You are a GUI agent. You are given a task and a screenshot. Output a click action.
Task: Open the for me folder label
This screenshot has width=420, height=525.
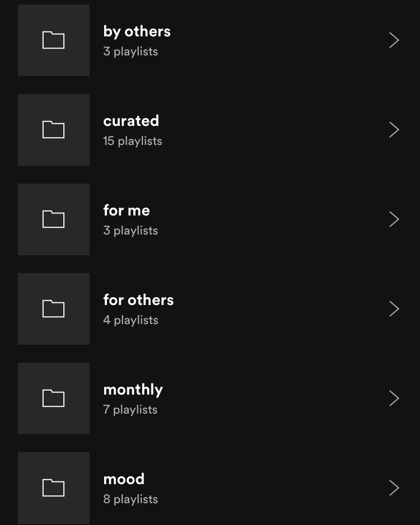coord(127,210)
